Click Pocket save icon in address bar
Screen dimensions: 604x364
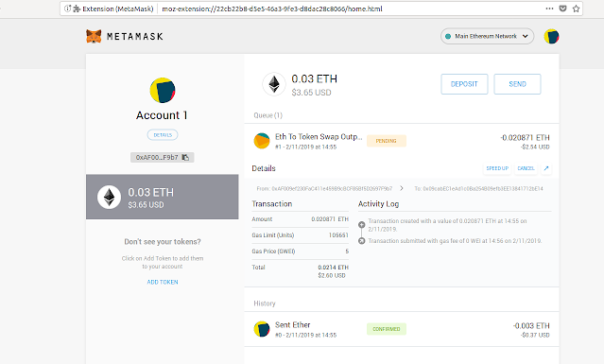[x=562, y=9]
